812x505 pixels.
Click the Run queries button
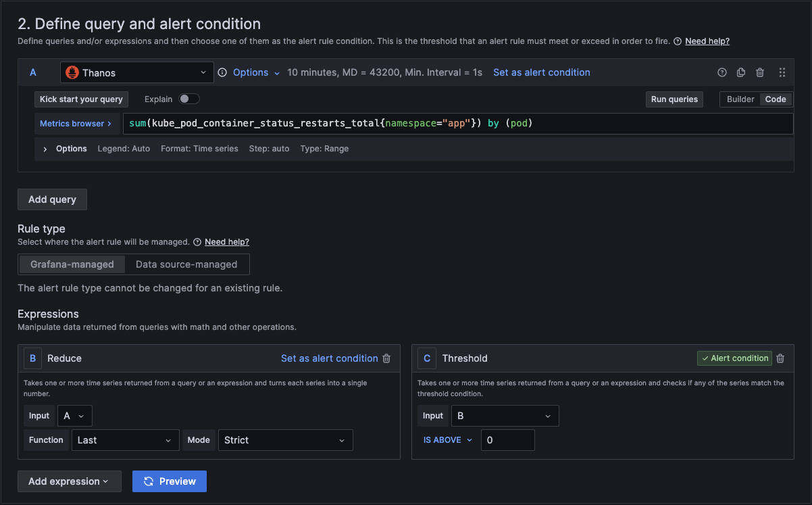tap(674, 99)
